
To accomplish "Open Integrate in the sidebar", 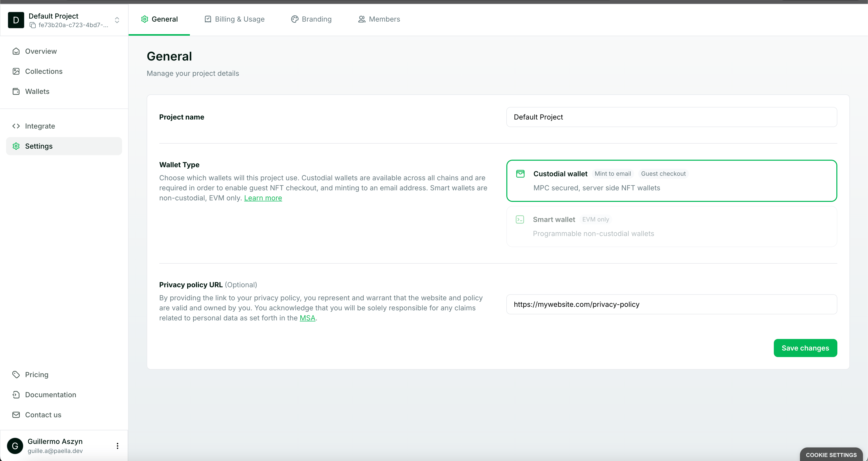I will 64,126.
